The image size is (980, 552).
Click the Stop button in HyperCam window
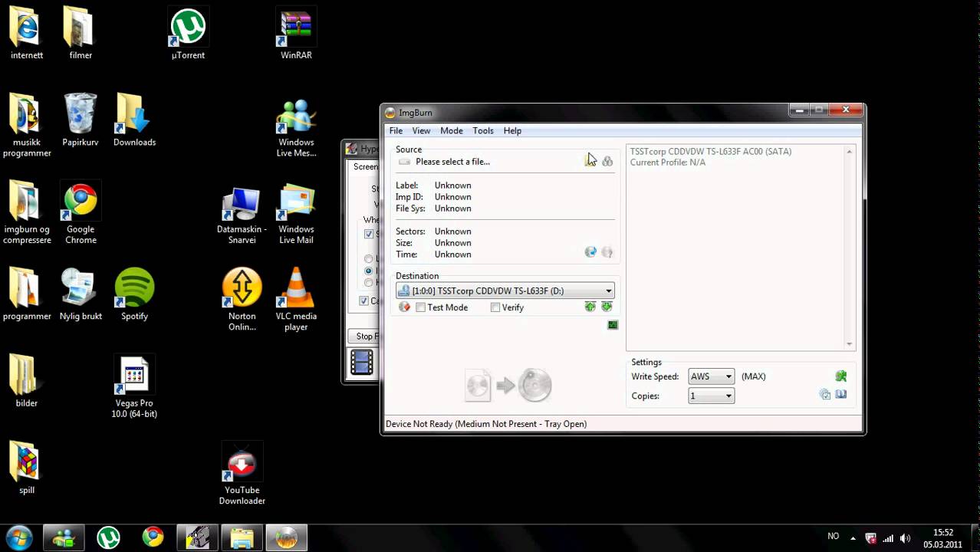(365, 336)
